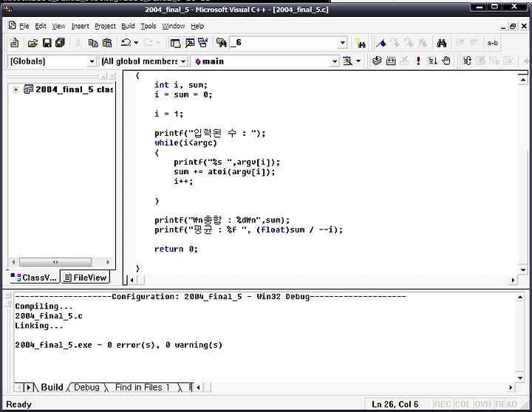Click the 'return 0;' code line
Screen dimensions: 532x412
coord(176,250)
